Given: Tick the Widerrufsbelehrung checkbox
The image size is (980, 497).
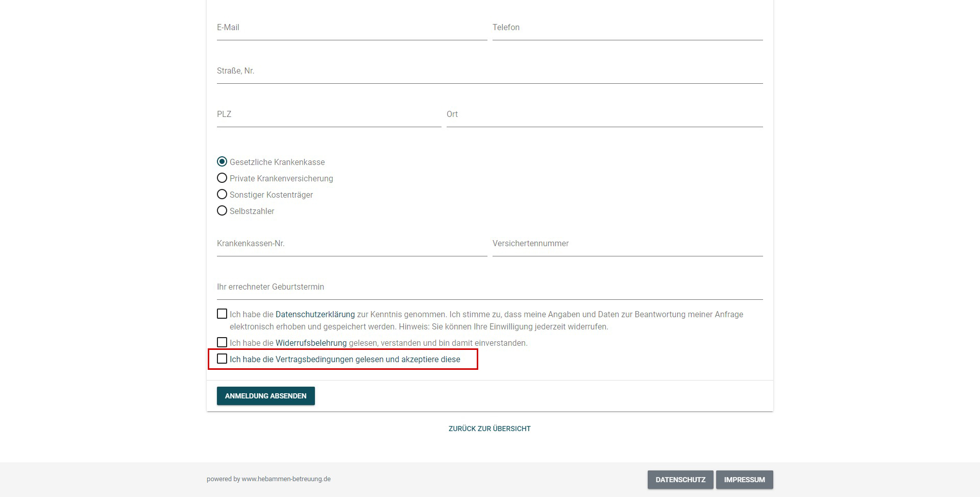Looking at the screenshot, I should (x=222, y=343).
